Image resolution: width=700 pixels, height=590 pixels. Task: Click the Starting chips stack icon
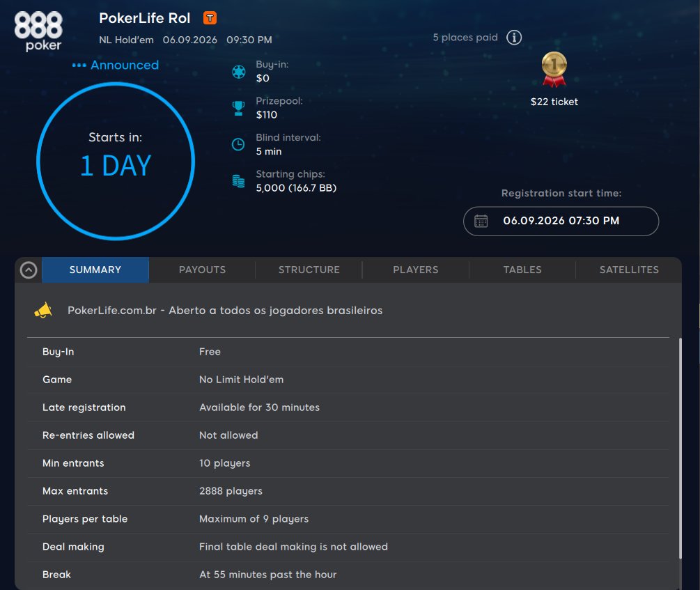click(238, 181)
